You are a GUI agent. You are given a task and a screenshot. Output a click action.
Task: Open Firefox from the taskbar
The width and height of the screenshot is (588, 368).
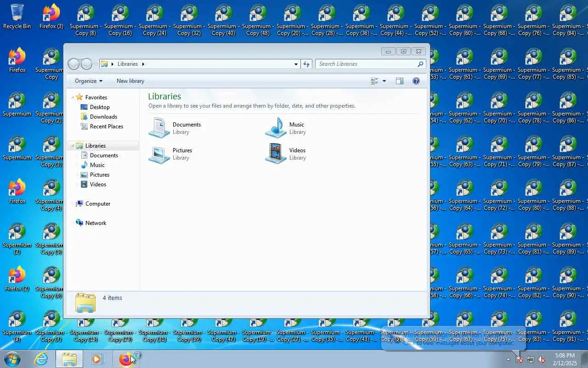tap(126, 359)
